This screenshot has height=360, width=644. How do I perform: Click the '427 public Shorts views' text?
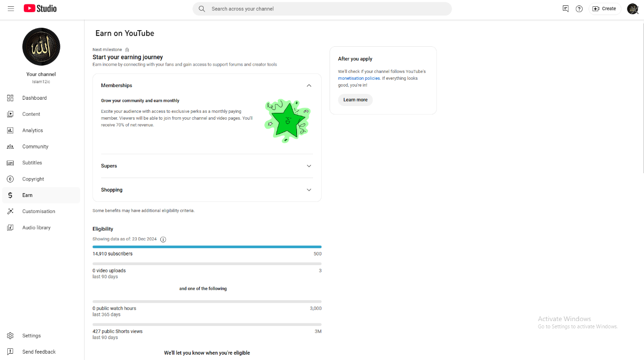(118, 331)
